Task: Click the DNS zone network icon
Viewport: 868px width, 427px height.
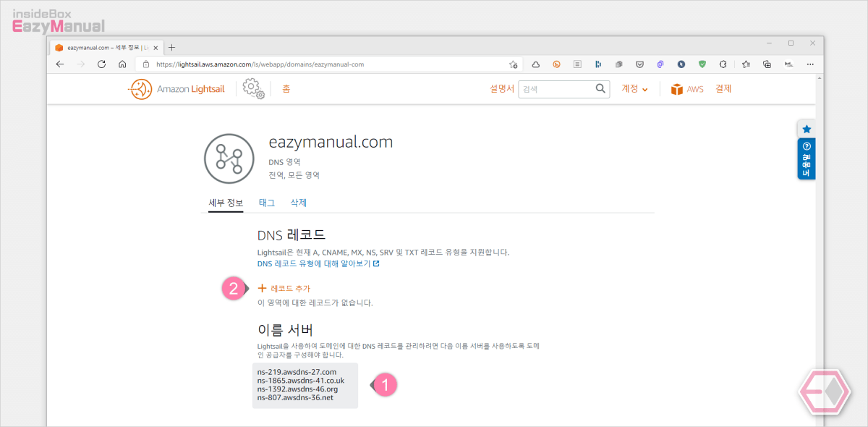Action: tap(230, 159)
